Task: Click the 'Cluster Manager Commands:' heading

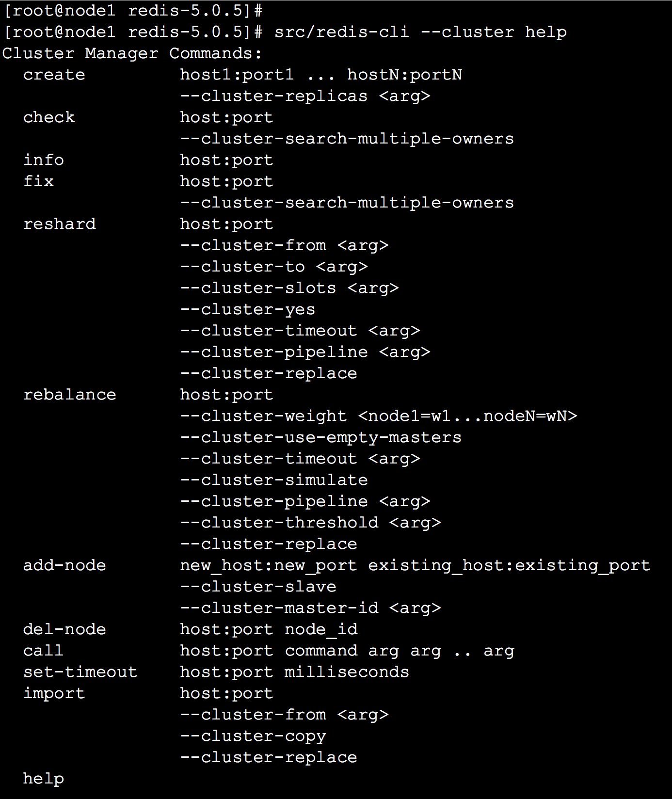Action: 132,54
